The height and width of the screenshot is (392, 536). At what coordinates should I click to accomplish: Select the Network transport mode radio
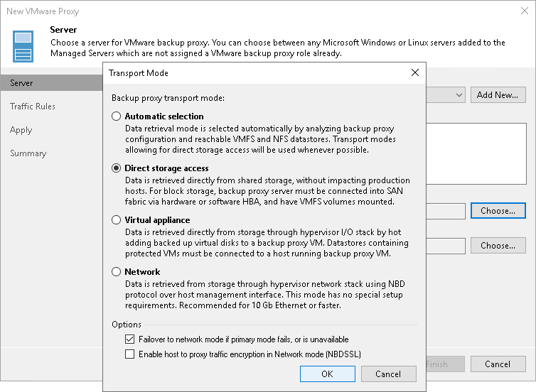click(x=116, y=272)
